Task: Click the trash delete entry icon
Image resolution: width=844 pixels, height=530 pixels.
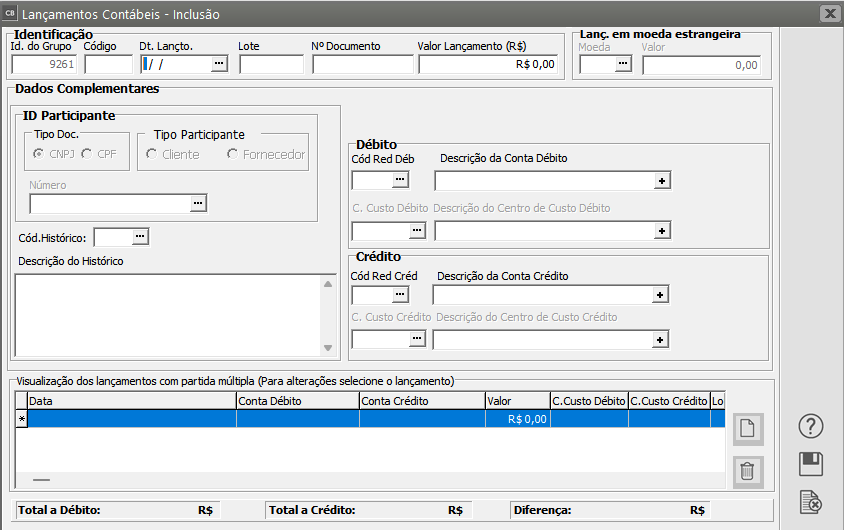Action: click(x=748, y=470)
